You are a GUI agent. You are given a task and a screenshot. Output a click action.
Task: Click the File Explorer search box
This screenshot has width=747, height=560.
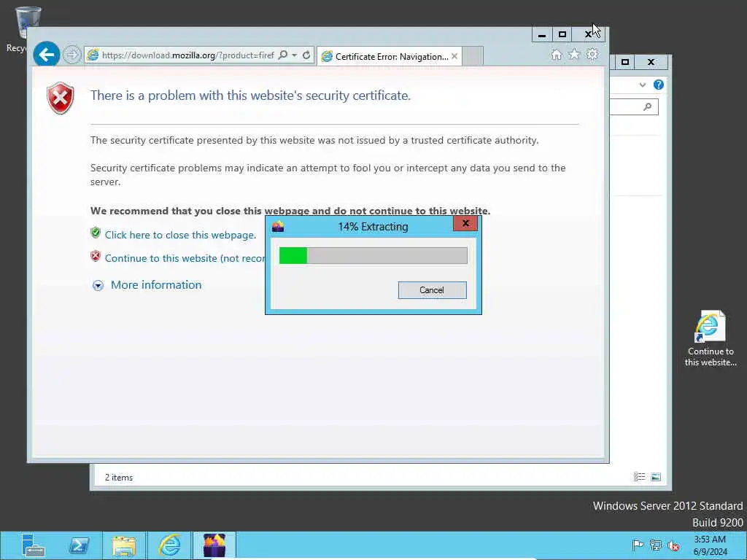634,106
